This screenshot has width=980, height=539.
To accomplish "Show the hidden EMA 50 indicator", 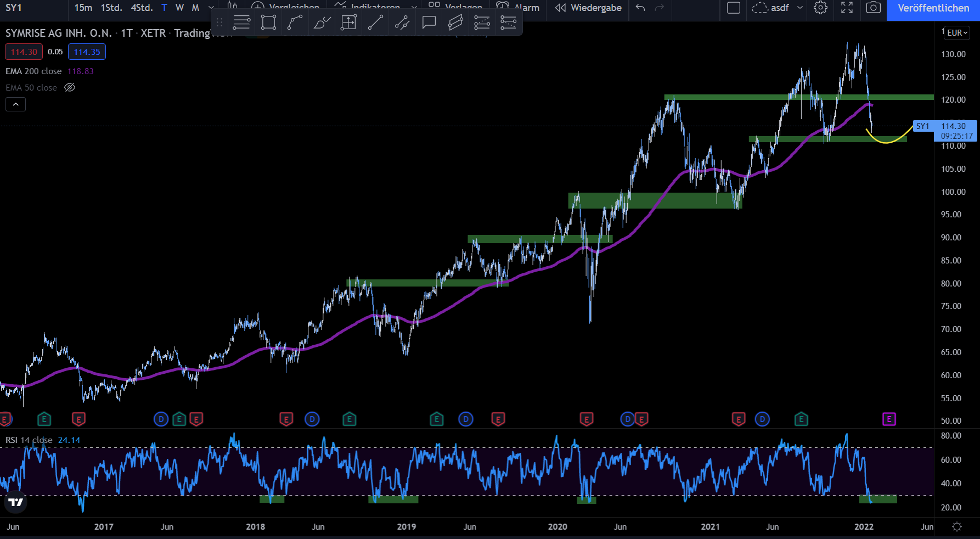I will pos(70,87).
